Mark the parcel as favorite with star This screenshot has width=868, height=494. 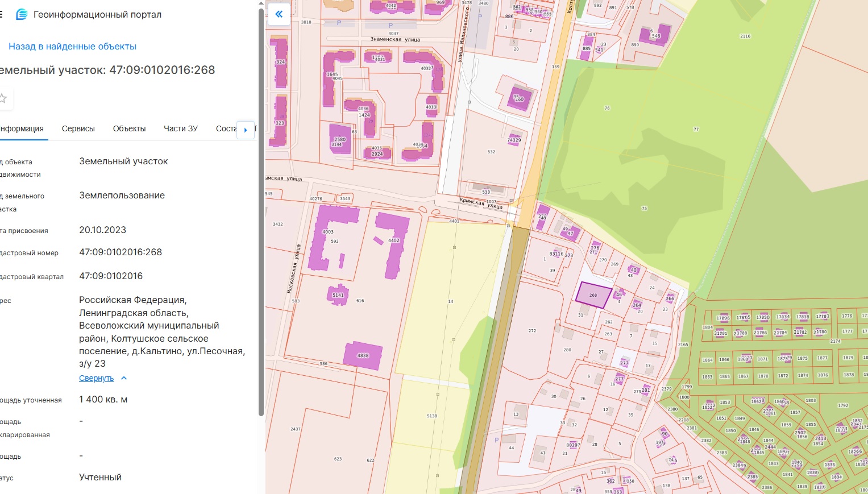[3, 98]
